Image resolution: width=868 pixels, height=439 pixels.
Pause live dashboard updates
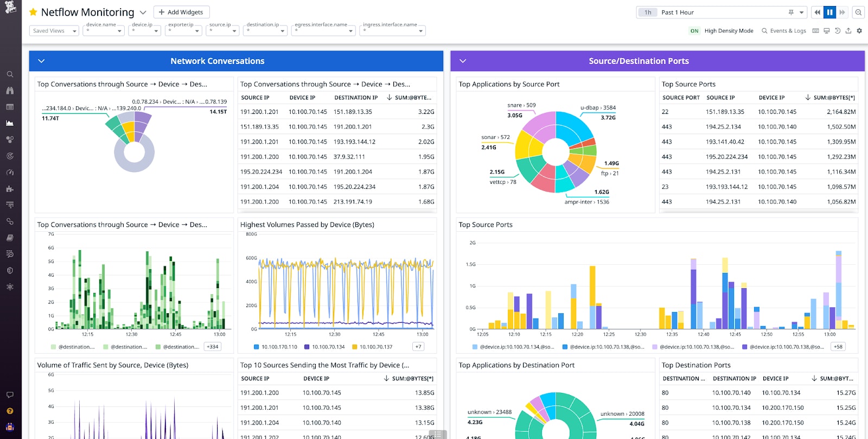click(829, 12)
